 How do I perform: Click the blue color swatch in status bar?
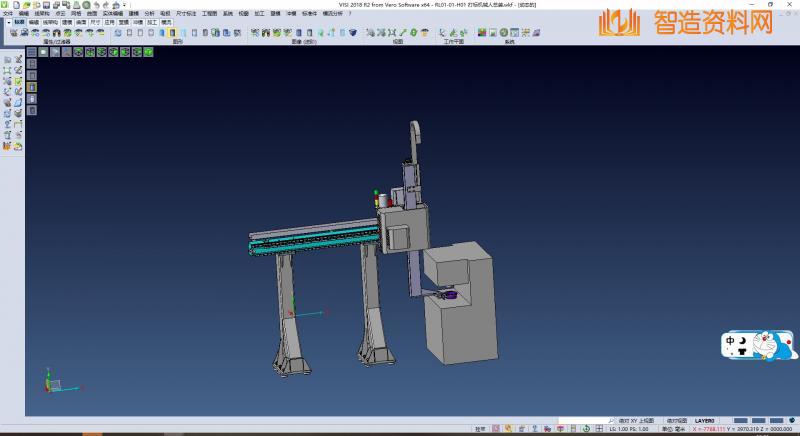tap(740, 421)
